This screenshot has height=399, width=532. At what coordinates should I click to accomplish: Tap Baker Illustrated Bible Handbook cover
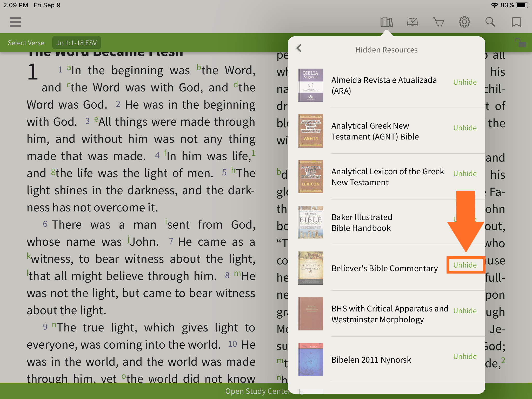point(311,222)
